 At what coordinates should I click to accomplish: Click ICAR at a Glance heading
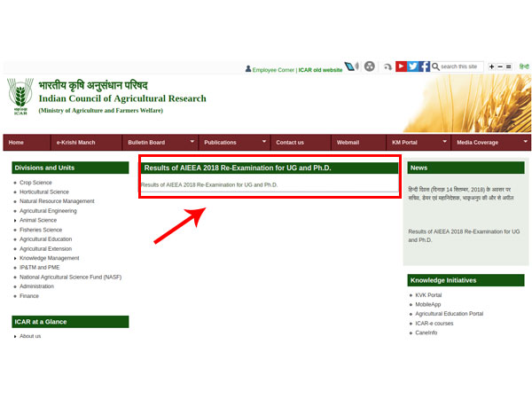70,322
